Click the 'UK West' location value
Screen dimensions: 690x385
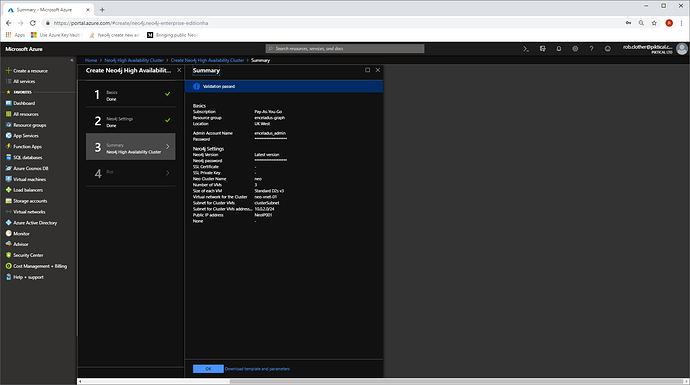(262, 124)
